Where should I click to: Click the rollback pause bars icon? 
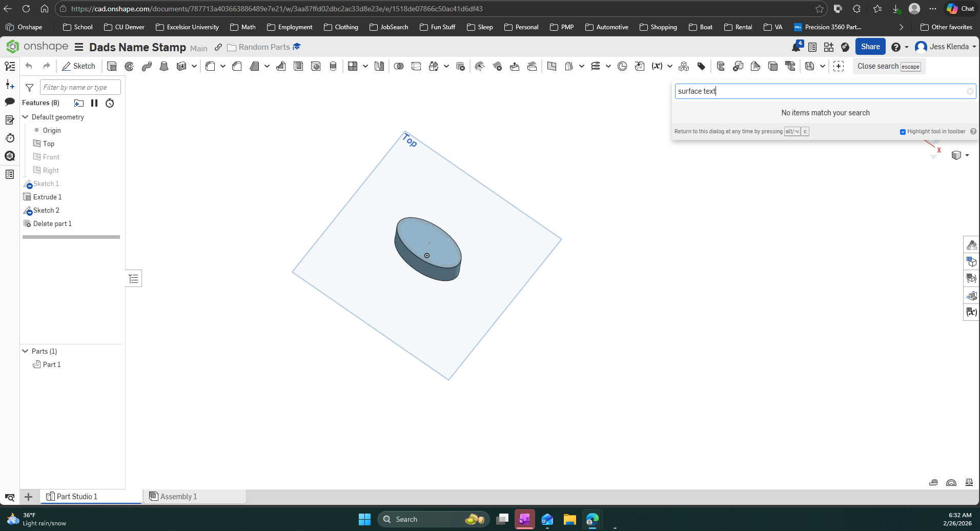(x=94, y=103)
